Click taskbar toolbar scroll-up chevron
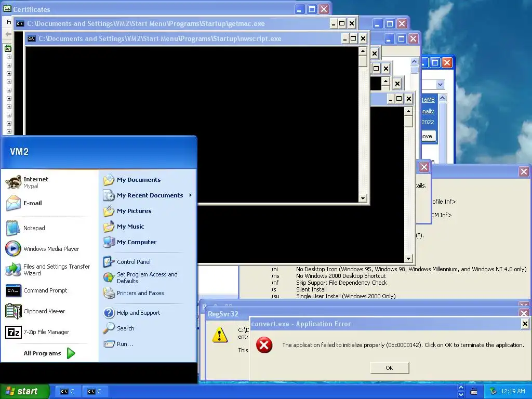This screenshot has height=399, width=532. (x=461, y=388)
